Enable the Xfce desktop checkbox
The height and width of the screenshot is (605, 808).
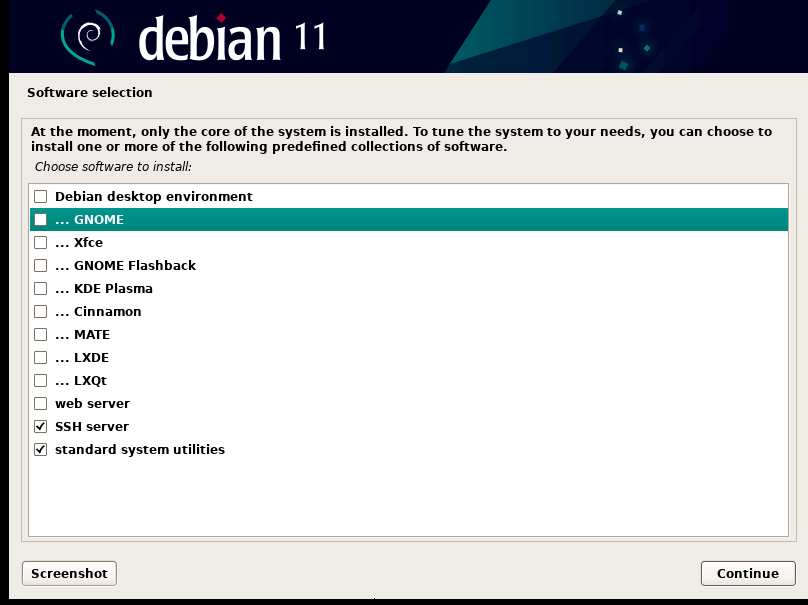(x=40, y=242)
